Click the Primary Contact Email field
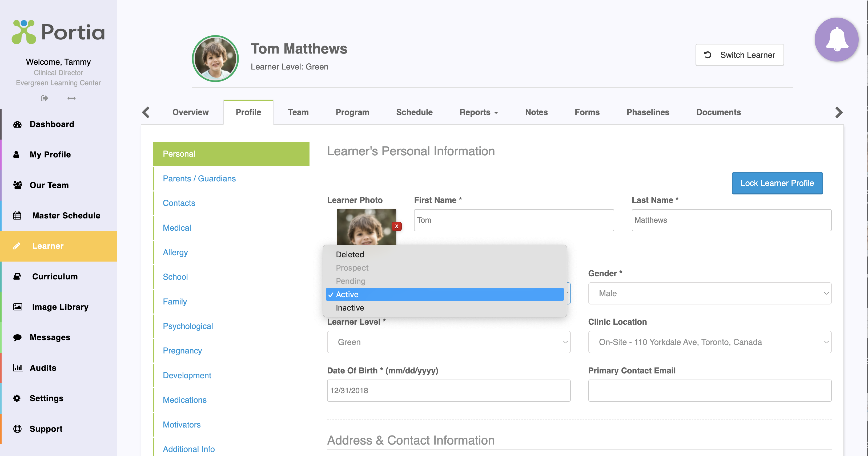The height and width of the screenshot is (456, 868). (709, 390)
